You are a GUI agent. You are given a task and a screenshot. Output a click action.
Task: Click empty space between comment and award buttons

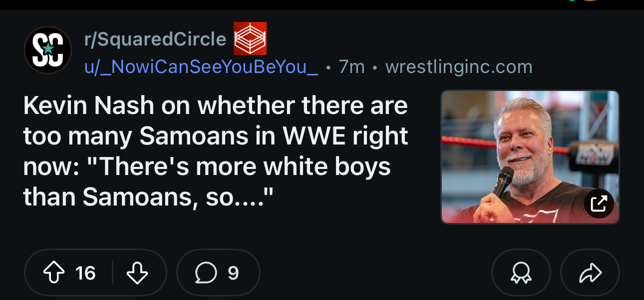click(374, 273)
